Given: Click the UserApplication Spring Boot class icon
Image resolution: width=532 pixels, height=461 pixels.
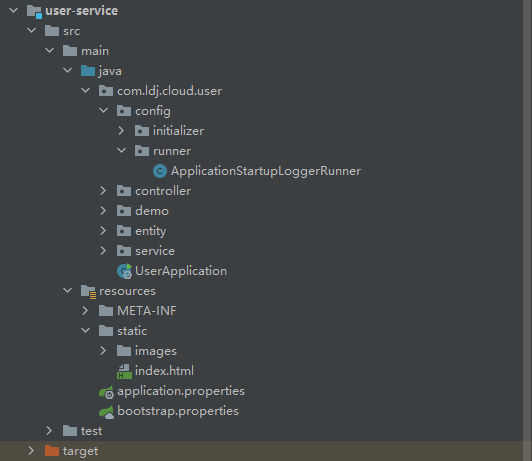Looking at the screenshot, I should pos(124,271).
